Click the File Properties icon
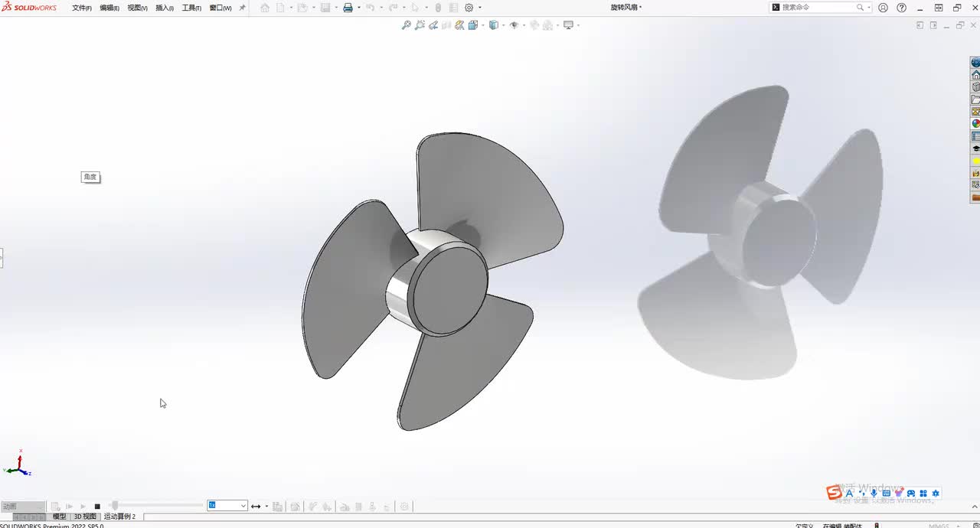Screen dimensions: 980x528 pos(453,8)
